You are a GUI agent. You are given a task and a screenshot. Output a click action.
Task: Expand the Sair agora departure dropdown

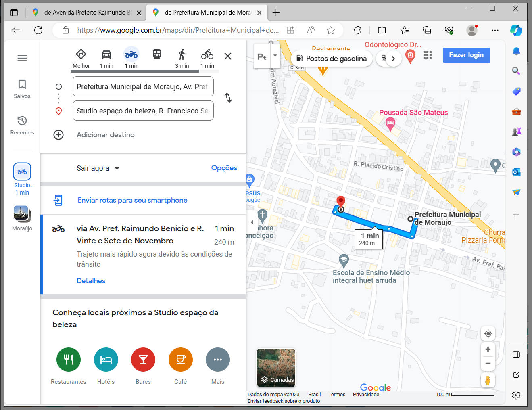pos(98,168)
